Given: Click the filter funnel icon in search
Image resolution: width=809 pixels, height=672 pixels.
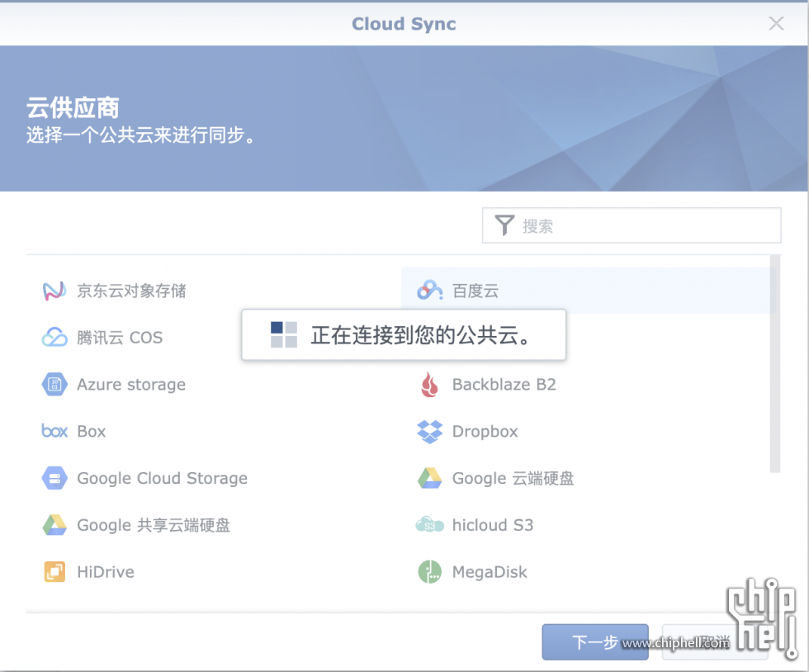Looking at the screenshot, I should [x=504, y=225].
